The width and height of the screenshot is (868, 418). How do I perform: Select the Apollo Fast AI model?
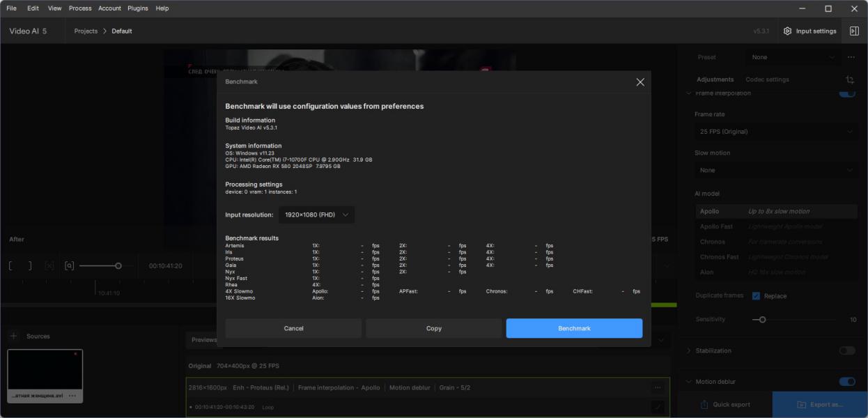(776, 226)
